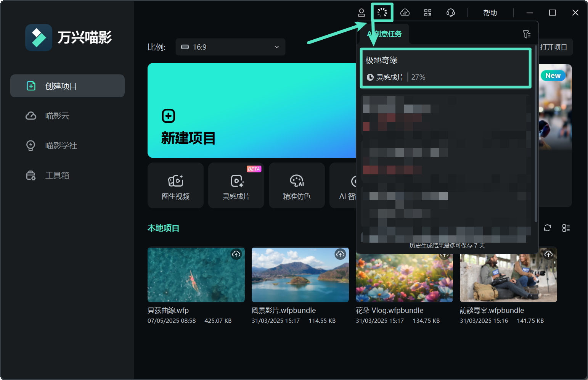Image resolution: width=588 pixels, height=380 pixels.
Task: Open the user account icon
Action: 361,13
